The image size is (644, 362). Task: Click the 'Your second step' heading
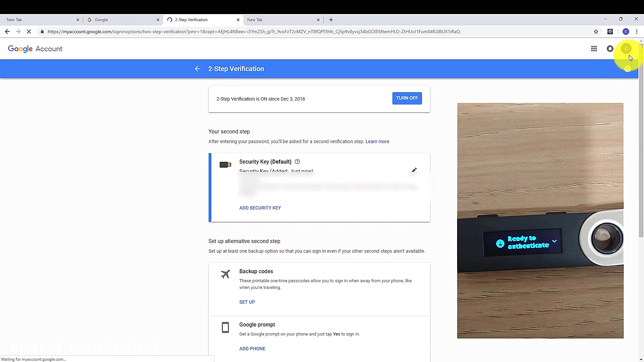click(229, 131)
